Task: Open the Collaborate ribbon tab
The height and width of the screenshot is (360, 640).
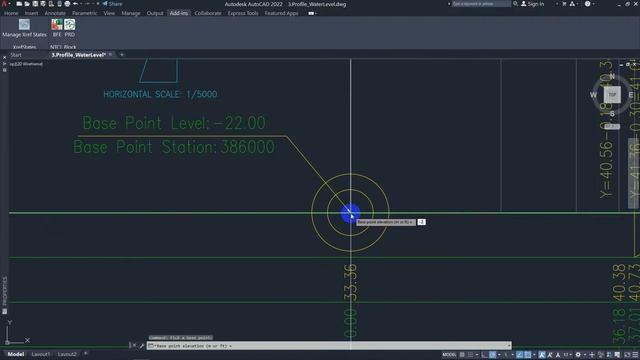Action: tap(208, 13)
